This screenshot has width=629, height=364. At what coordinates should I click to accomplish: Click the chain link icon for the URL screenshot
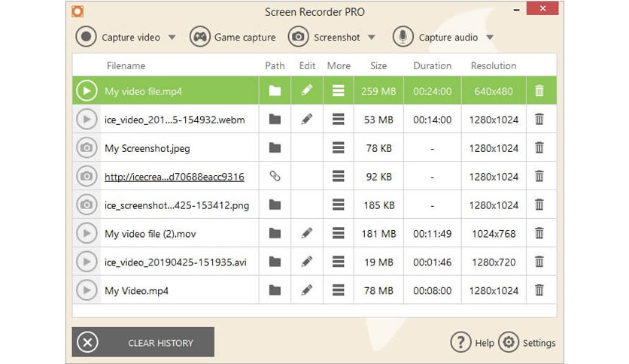point(275,176)
